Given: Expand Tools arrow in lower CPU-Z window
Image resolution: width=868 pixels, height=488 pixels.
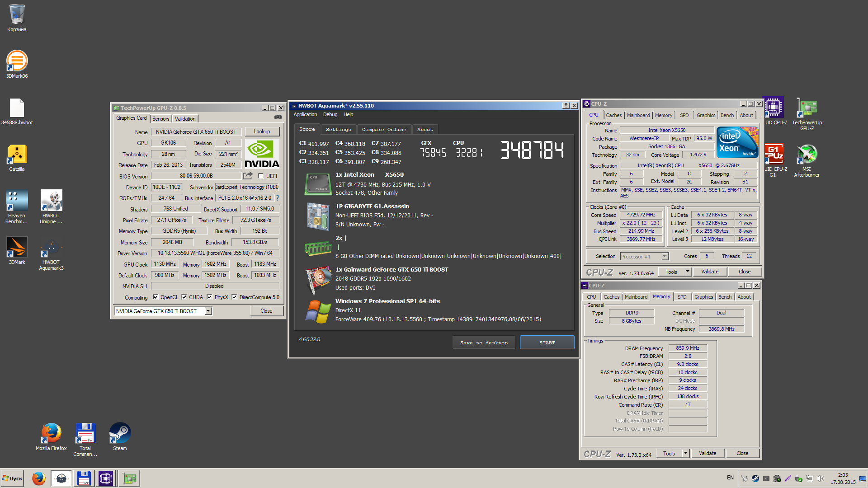Looking at the screenshot, I should (685, 453).
